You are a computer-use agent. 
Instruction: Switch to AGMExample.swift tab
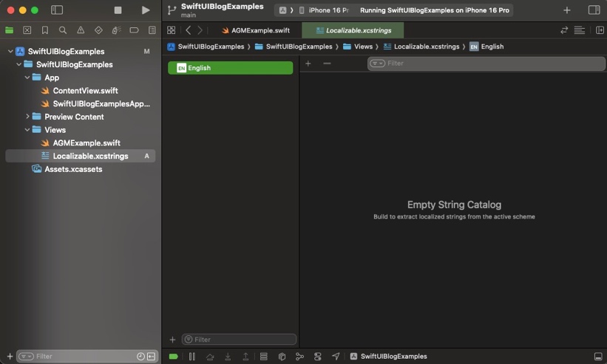tap(256, 30)
